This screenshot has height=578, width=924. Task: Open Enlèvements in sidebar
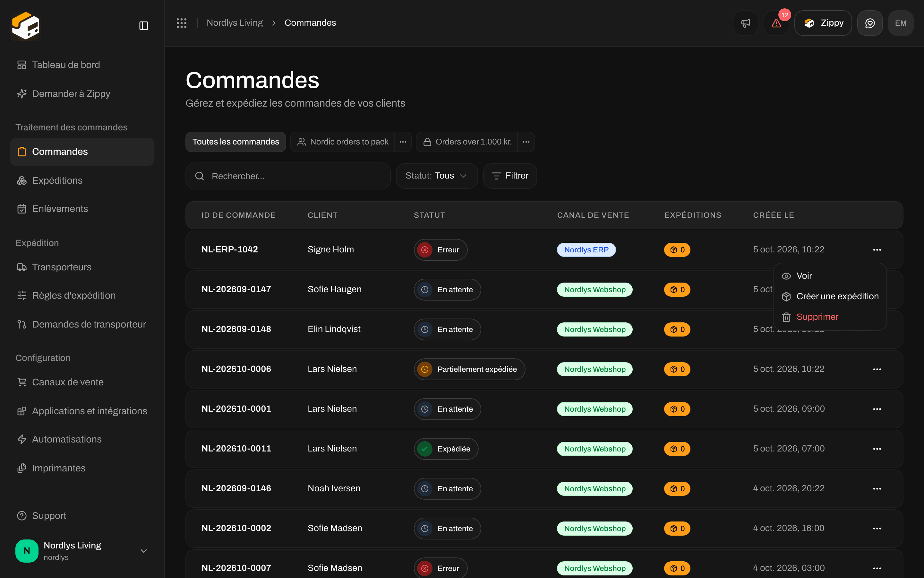click(x=82, y=209)
